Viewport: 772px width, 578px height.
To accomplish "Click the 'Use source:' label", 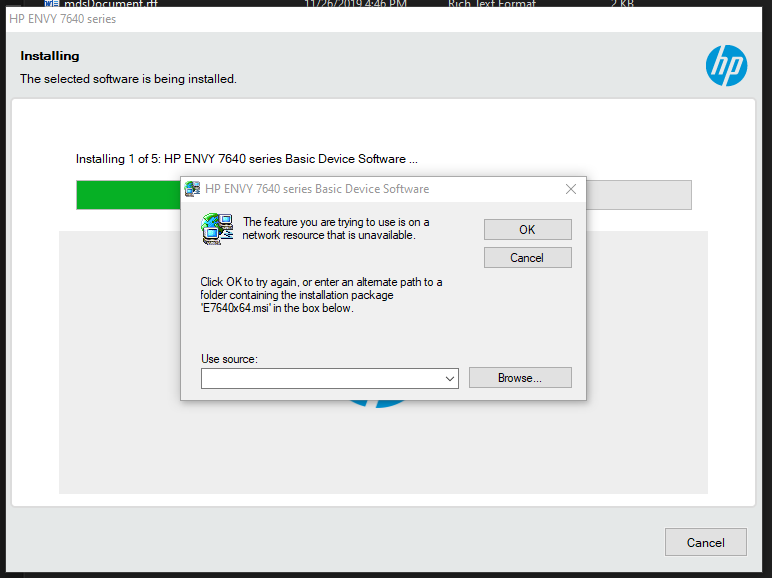I will (x=229, y=359).
